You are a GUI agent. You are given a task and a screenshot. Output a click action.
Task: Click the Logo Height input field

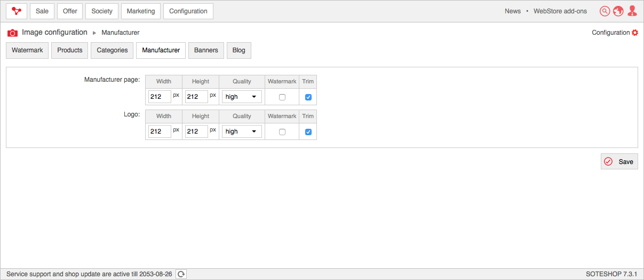point(196,131)
